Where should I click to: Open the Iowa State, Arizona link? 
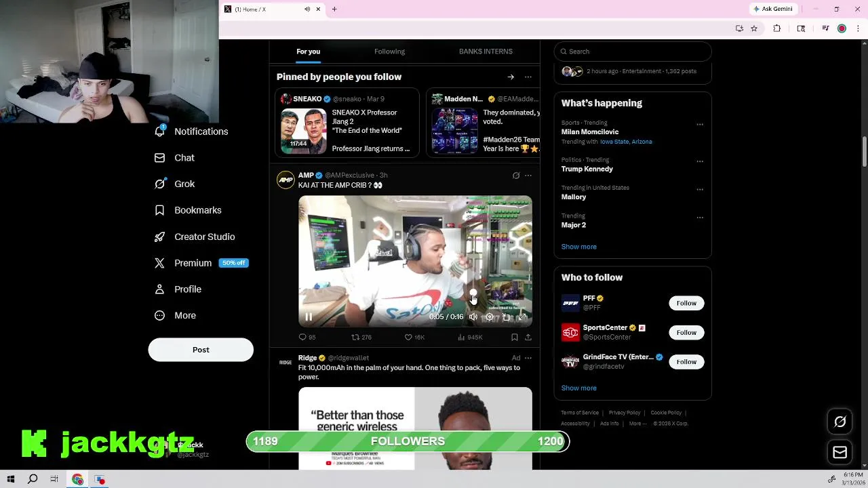click(x=626, y=142)
